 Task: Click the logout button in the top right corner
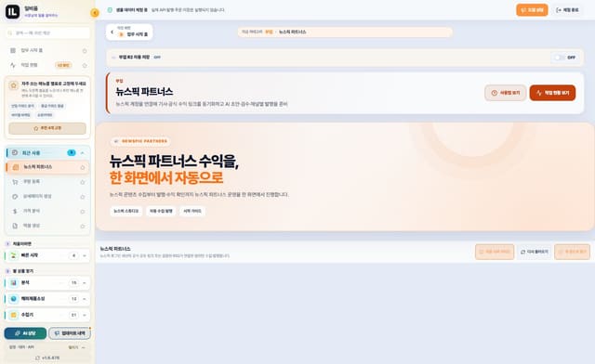tap(567, 10)
